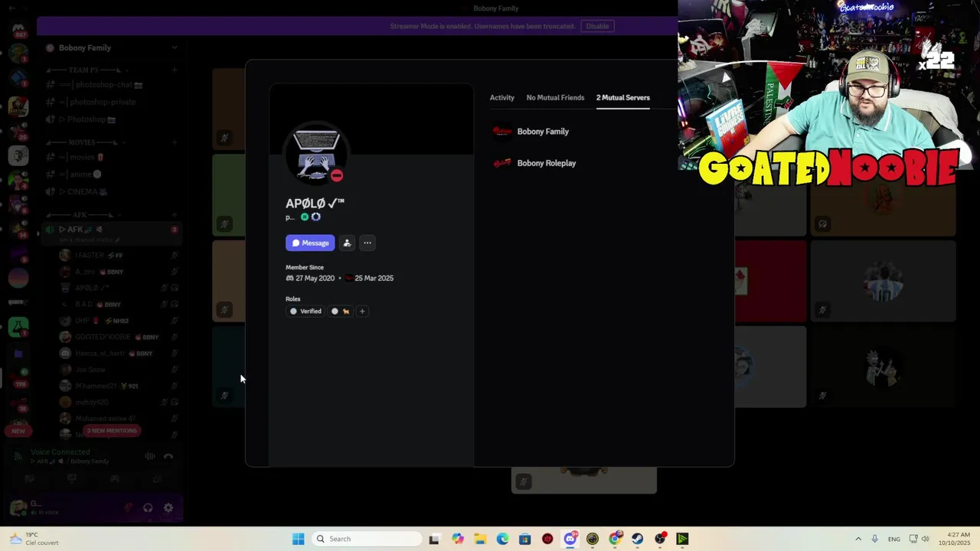
Task: Click the system tray microphone icon
Action: [874, 539]
